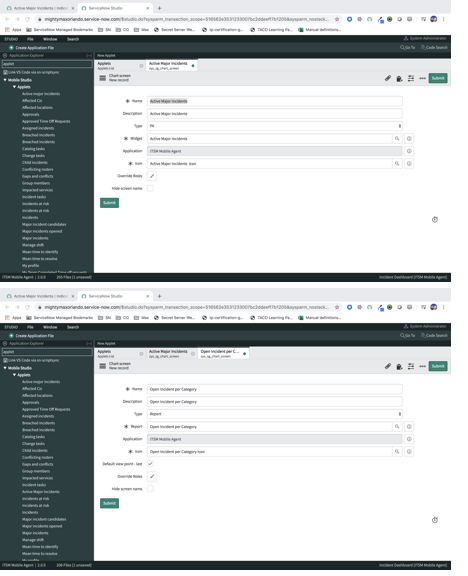Click Link VS Code via sn-scriptsync in top window
This screenshot has height=576, width=468.
click(x=32, y=72)
